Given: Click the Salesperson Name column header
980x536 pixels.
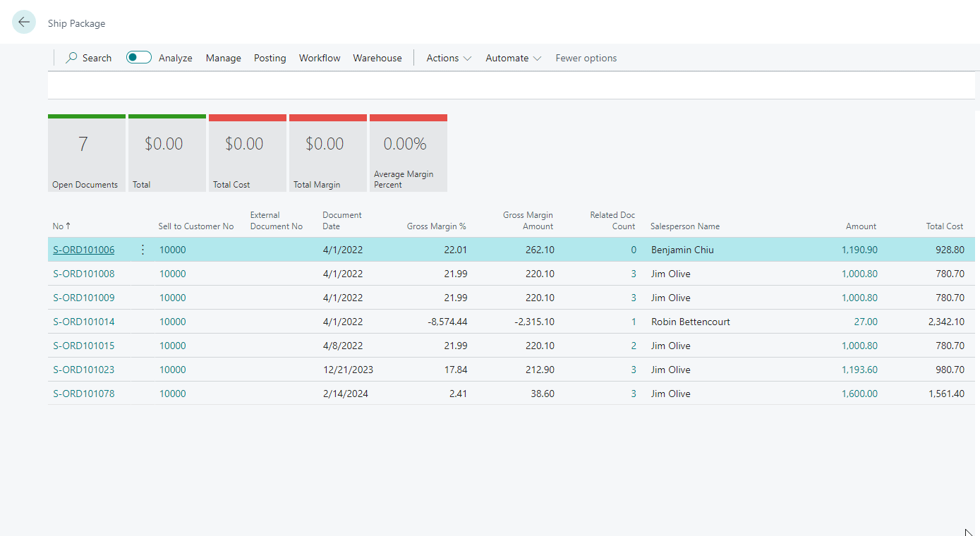Looking at the screenshot, I should [x=684, y=226].
